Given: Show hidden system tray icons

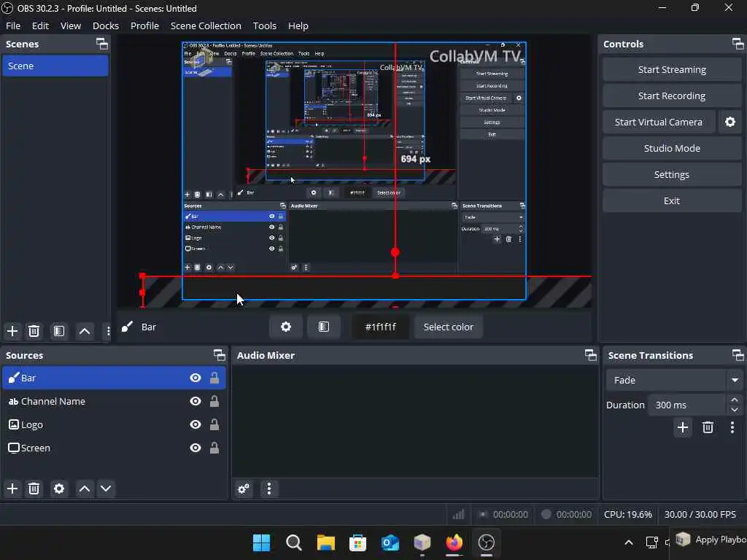Looking at the screenshot, I should click(x=629, y=542).
